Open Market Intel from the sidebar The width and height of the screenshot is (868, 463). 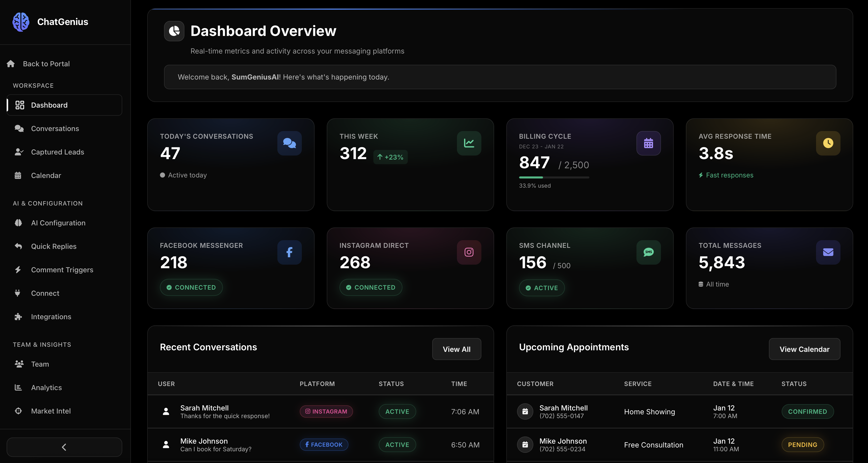click(x=51, y=411)
